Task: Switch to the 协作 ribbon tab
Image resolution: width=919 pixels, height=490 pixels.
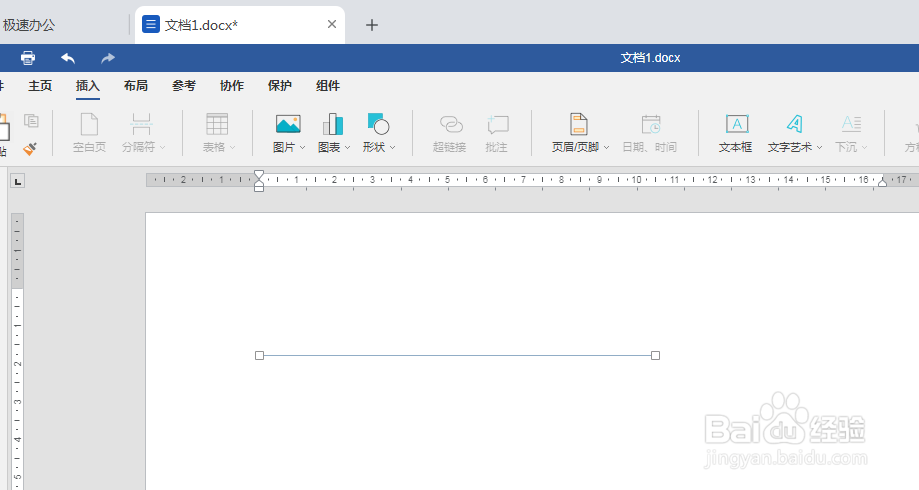Action: pos(232,86)
